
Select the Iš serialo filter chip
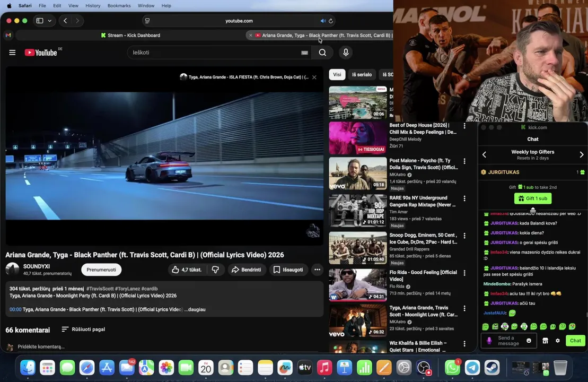(362, 75)
